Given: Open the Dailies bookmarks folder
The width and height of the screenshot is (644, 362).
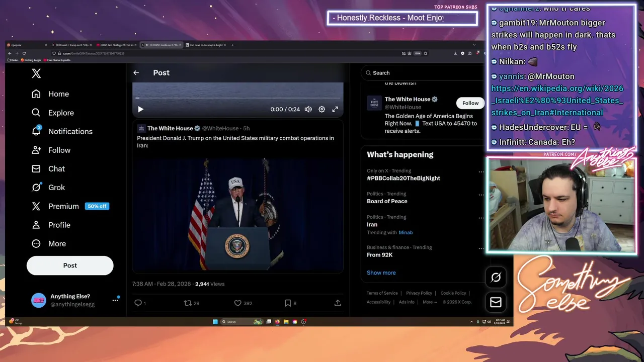Looking at the screenshot, I should [13, 60].
